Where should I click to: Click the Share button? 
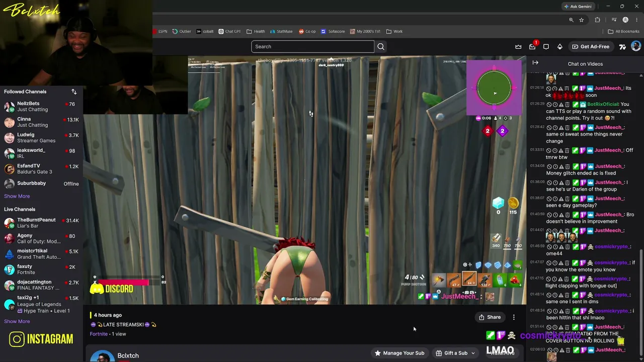[x=490, y=317]
